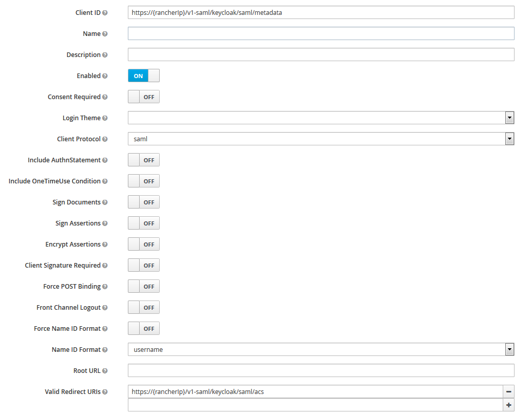Click help icon beside Encrypt Assertions
The image size is (532, 413).
point(105,245)
